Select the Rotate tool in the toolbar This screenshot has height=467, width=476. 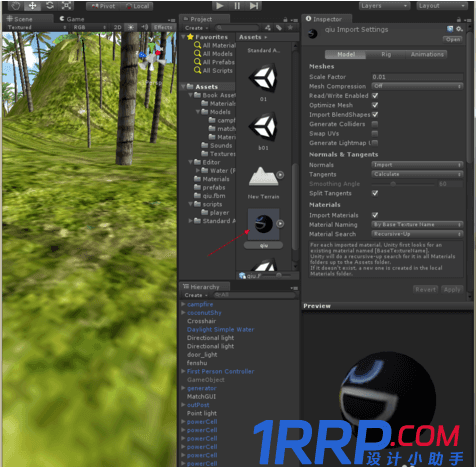(50, 5)
